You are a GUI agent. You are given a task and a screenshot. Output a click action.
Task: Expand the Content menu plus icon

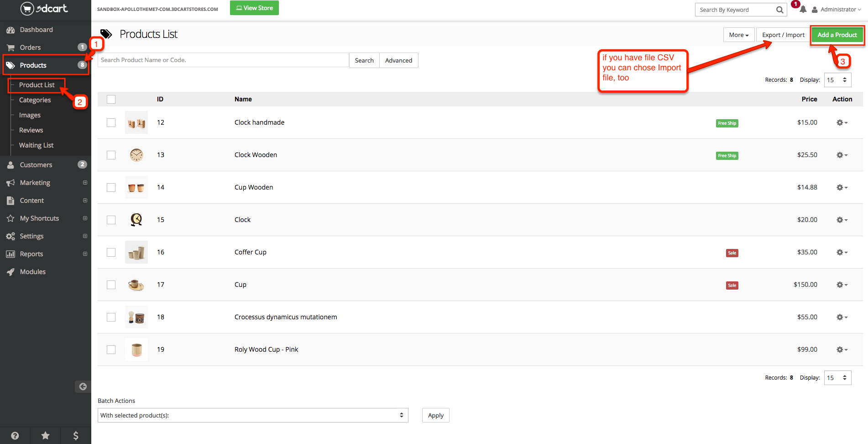tap(85, 201)
